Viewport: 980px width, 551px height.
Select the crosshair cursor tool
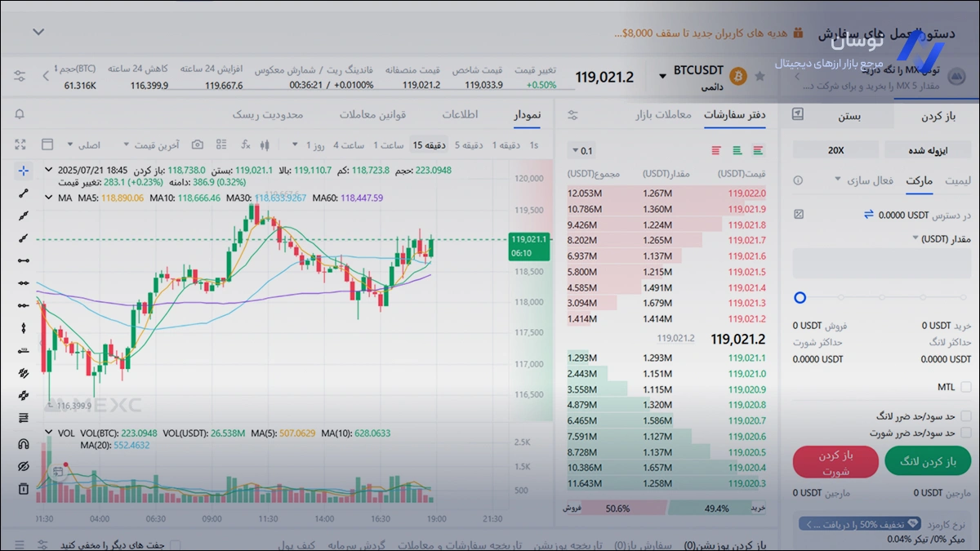[23, 171]
